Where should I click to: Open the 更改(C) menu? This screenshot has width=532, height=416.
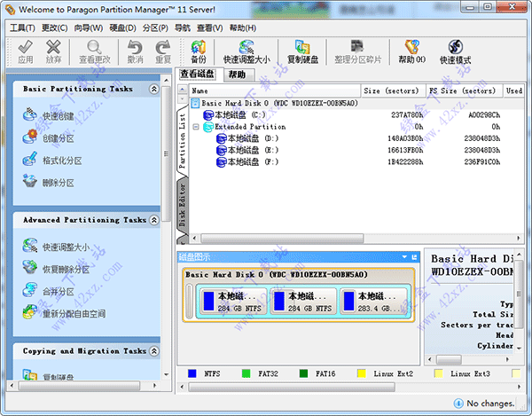pos(55,27)
